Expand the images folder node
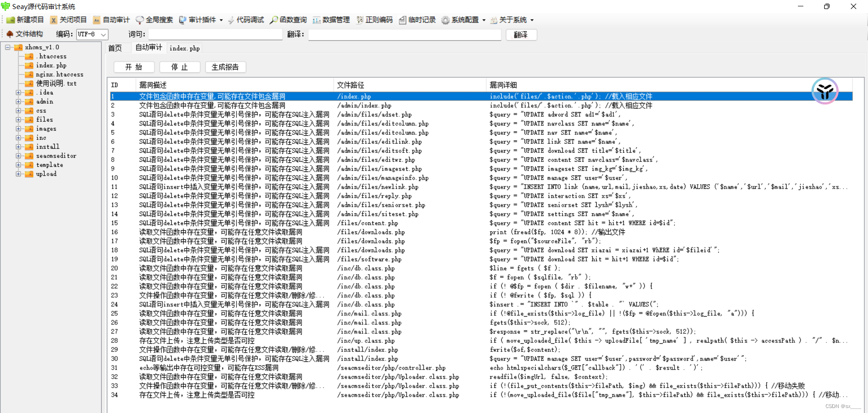 tap(19, 128)
